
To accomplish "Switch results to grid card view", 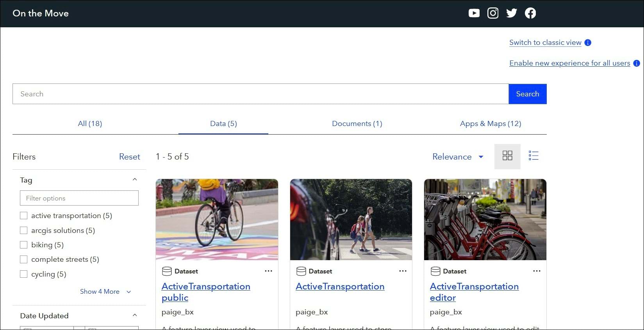I will coord(507,156).
